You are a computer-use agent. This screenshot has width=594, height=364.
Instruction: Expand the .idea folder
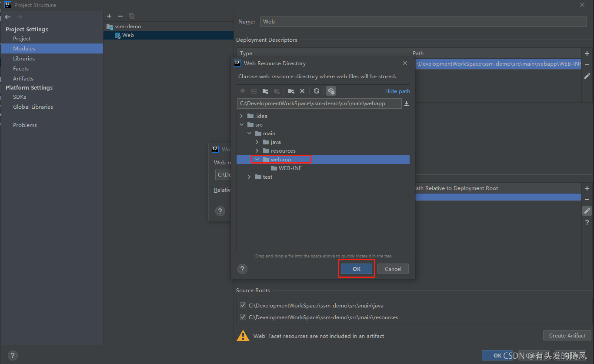coord(242,116)
